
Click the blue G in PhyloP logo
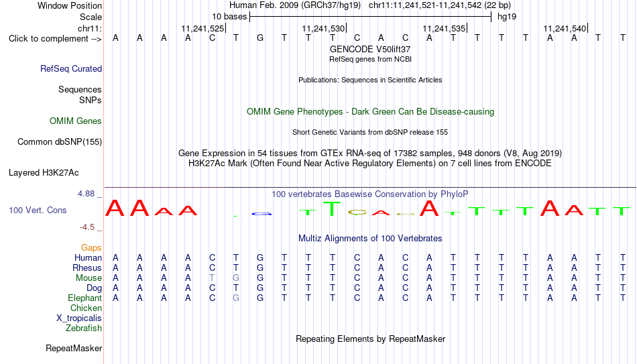coord(261,214)
